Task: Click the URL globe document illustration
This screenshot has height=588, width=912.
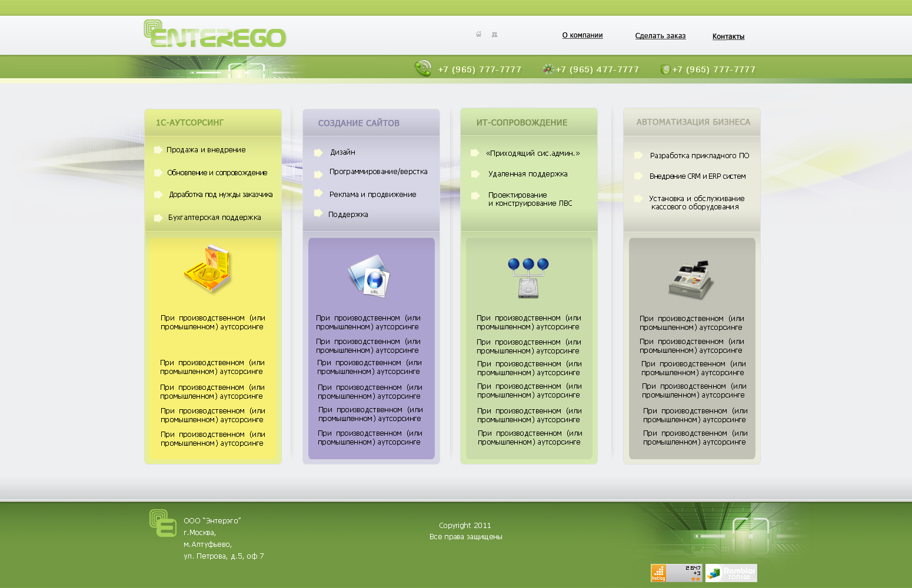Action: (368, 275)
